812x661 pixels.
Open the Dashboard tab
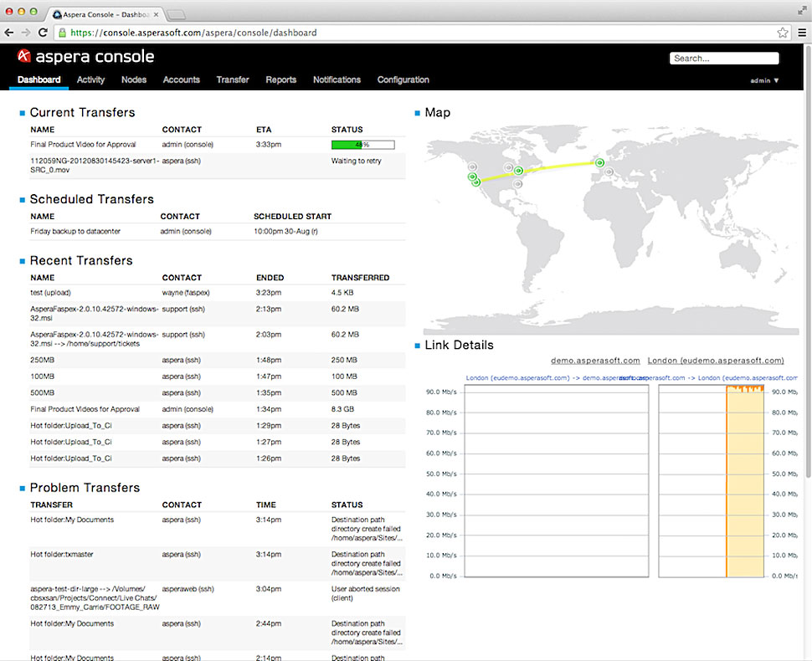pos(39,79)
